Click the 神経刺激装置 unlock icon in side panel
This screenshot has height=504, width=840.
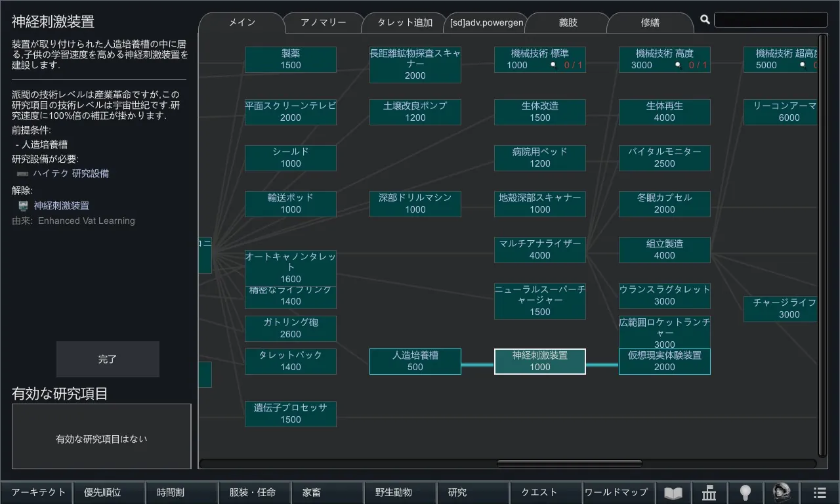23,205
